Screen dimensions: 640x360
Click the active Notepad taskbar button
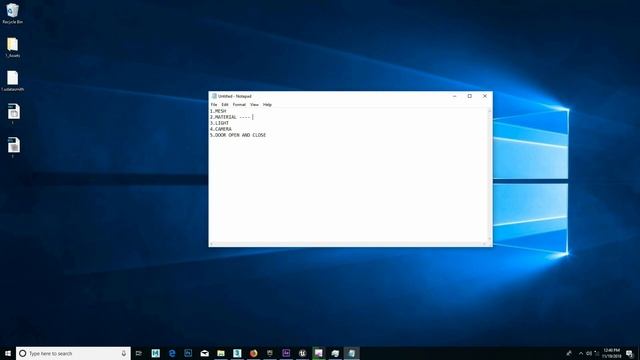(x=351, y=353)
